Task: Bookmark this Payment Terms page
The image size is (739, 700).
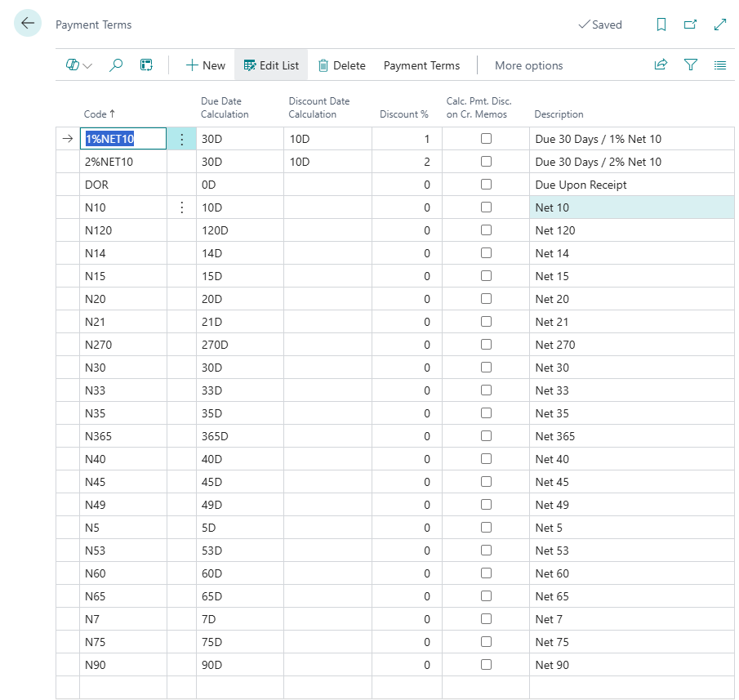Action: point(661,25)
